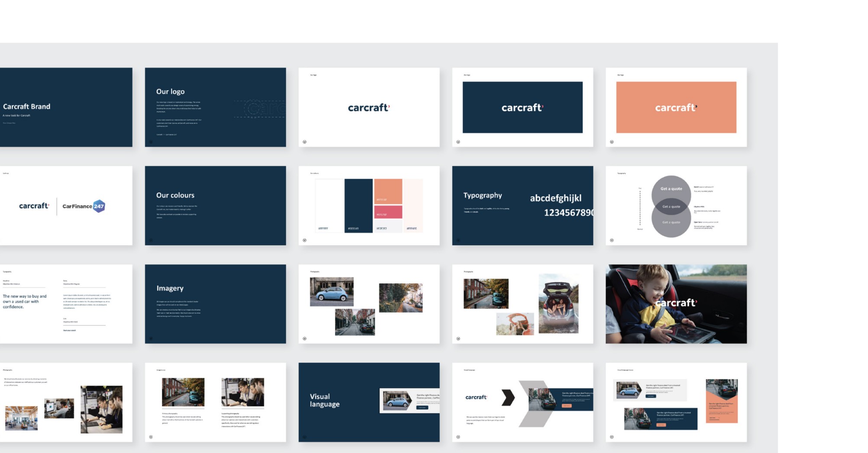
Task: Click page marker icon on Get a quote slide
Action: coord(612,240)
